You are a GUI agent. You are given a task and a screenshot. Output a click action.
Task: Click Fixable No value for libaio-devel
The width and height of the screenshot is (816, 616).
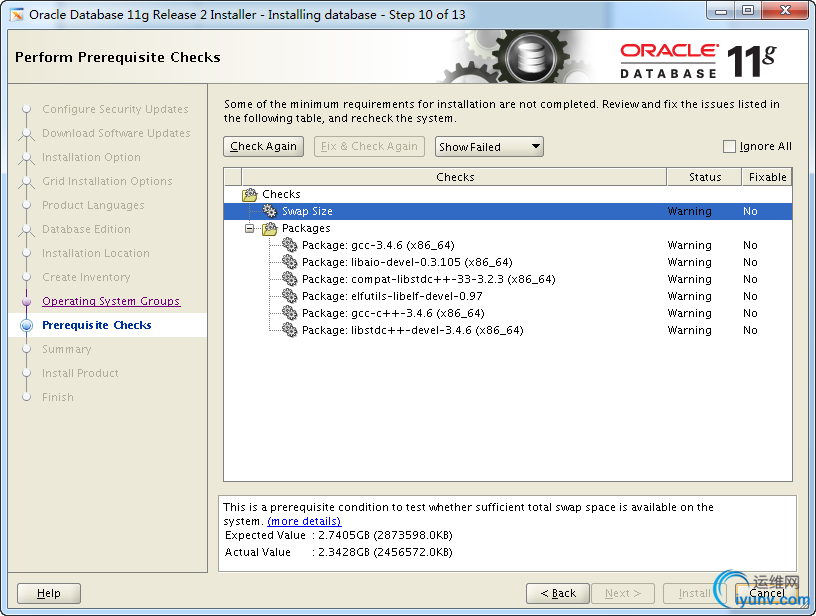pos(750,262)
